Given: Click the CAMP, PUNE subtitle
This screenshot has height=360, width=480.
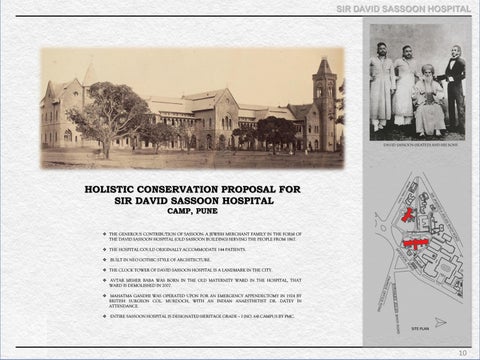Looking at the screenshot, I should [193, 211].
